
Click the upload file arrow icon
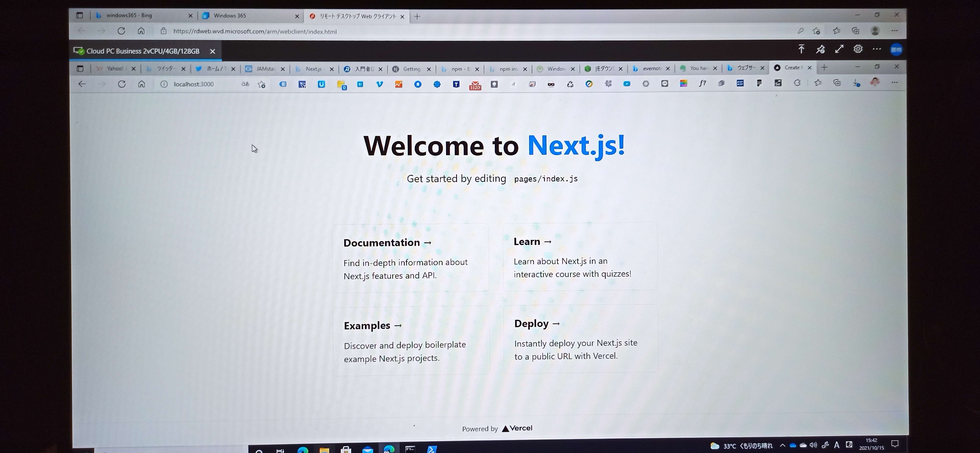click(x=801, y=49)
